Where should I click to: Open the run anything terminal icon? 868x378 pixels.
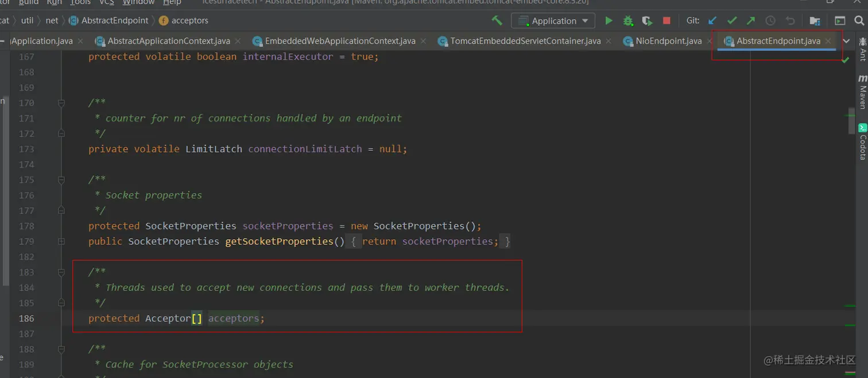pyautogui.click(x=840, y=21)
